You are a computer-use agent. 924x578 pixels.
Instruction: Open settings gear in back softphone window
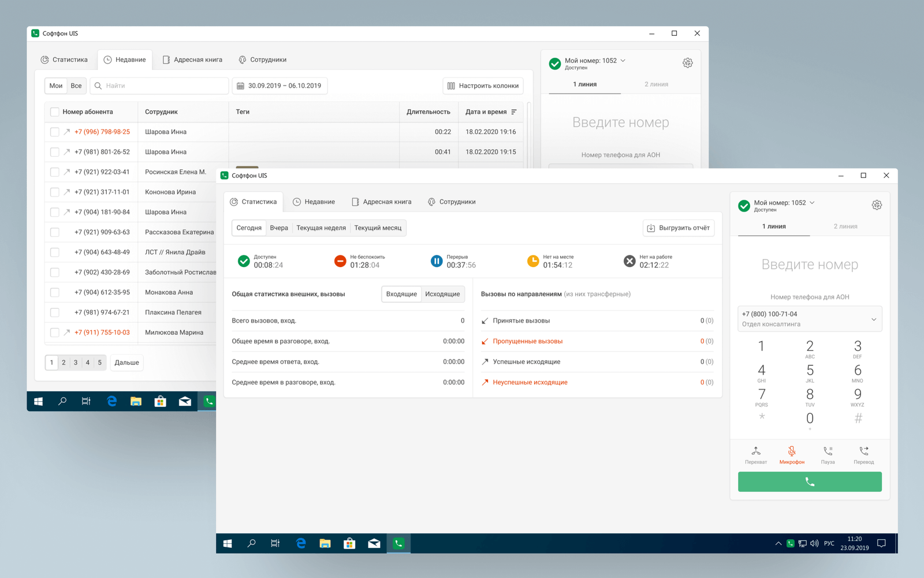click(x=687, y=63)
